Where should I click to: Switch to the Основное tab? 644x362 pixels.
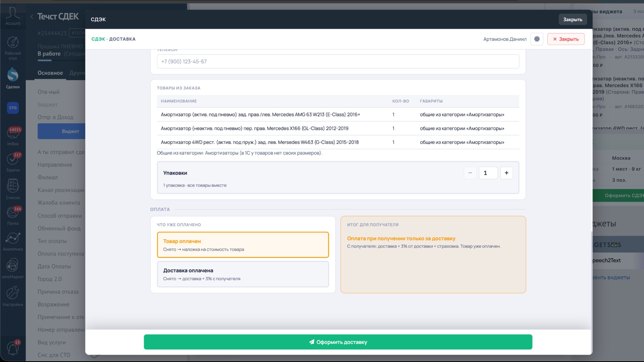point(50,73)
